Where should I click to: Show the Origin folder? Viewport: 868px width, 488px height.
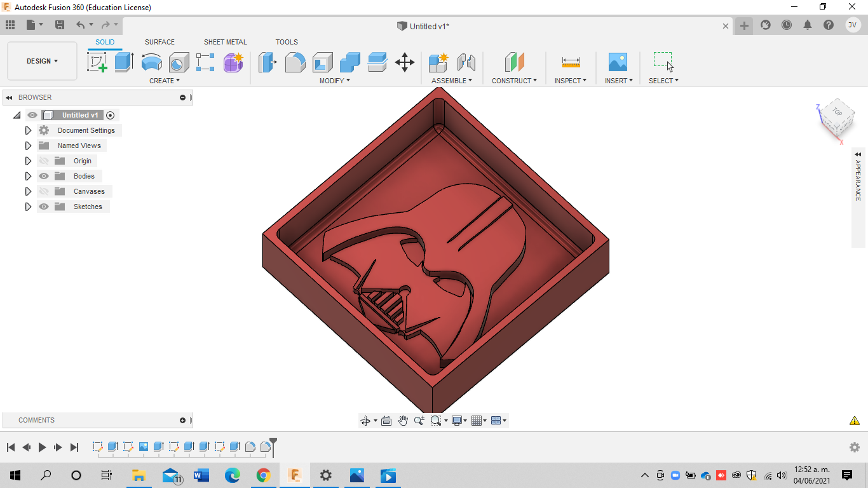click(x=44, y=161)
